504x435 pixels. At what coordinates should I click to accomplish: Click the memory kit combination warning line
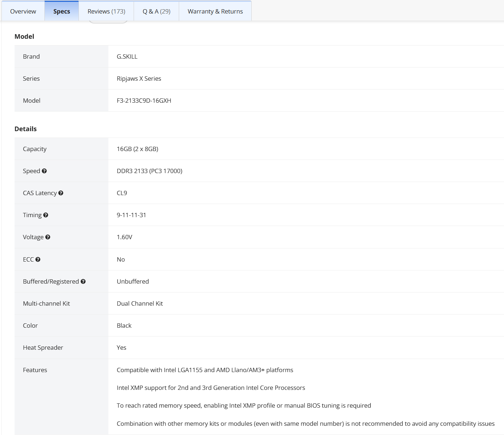(306, 424)
